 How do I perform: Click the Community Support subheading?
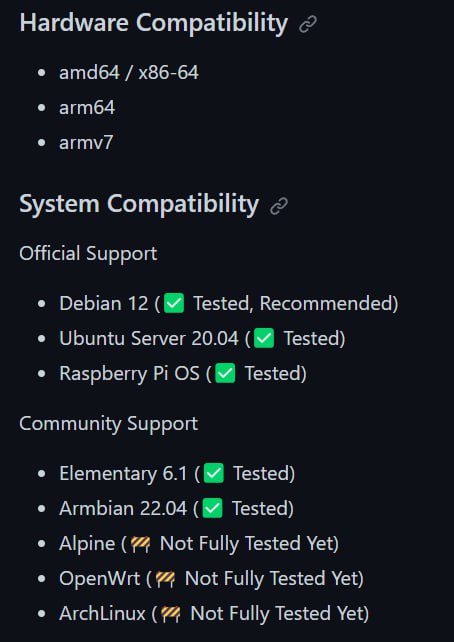pyautogui.click(x=108, y=423)
